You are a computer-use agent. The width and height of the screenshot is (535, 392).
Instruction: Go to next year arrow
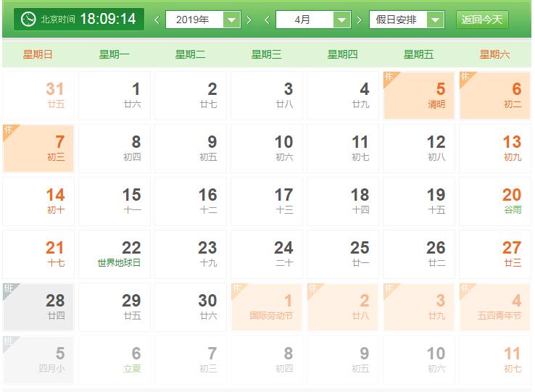pos(249,20)
